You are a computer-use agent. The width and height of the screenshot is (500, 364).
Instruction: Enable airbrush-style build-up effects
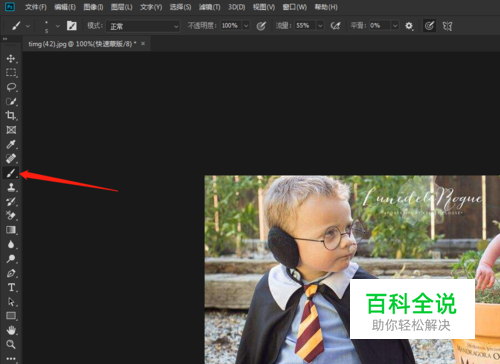click(335, 26)
